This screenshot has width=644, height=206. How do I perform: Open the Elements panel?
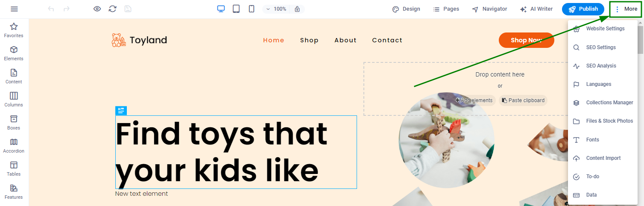(x=14, y=53)
